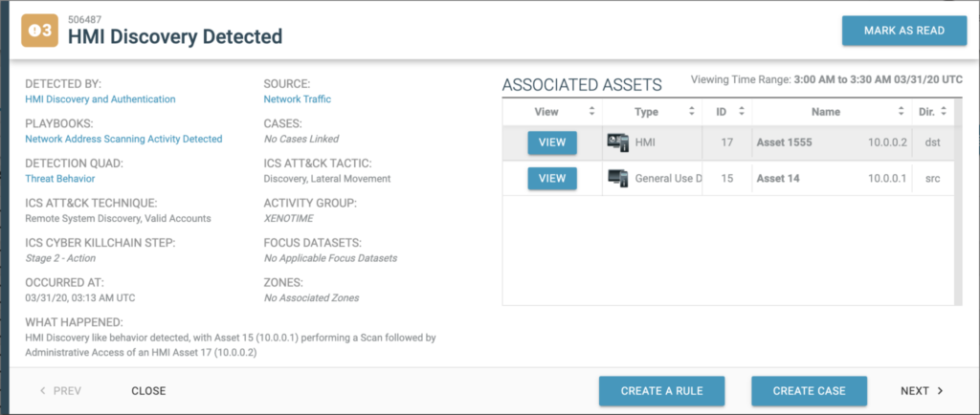Sort the table by View column
Viewport: 980px width, 415px height.
point(591,112)
